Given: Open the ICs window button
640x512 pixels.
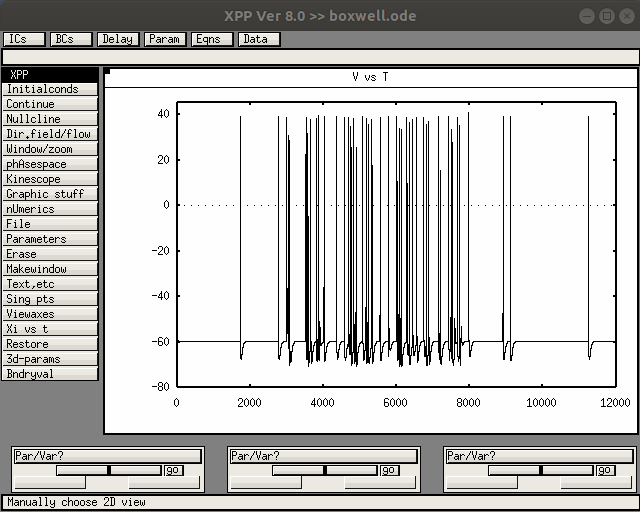Looking at the screenshot, I should (24, 39).
